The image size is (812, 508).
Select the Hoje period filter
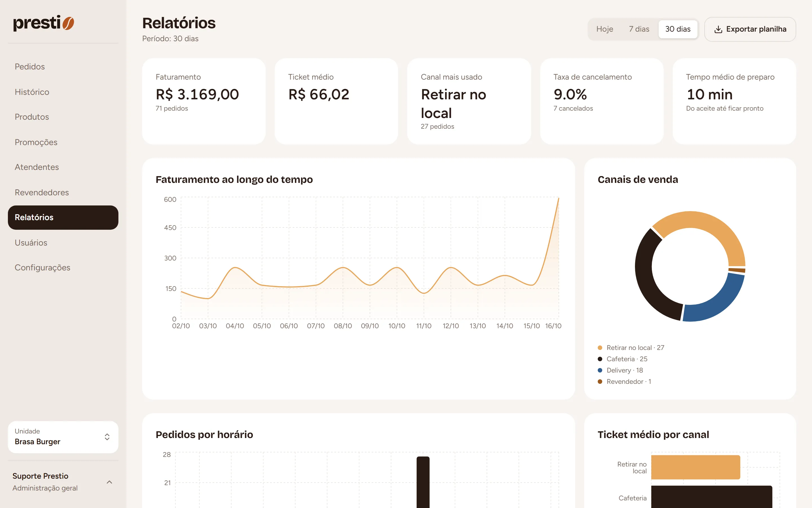[605, 29]
